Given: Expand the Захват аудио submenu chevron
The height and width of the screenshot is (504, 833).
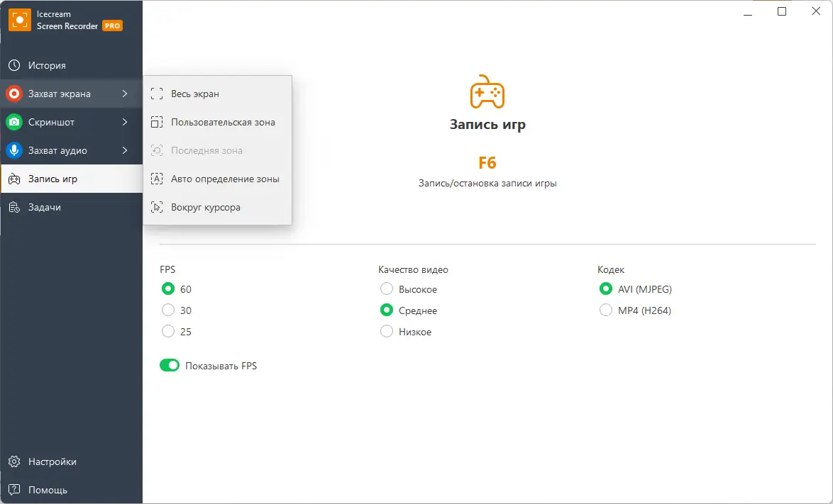Looking at the screenshot, I should [x=125, y=150].
